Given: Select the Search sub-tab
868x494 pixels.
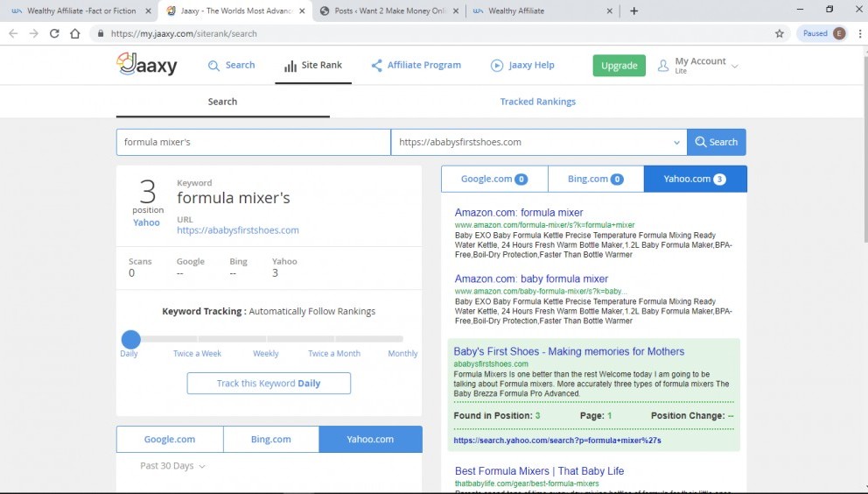Looking at the screenshot, I should pyautogui.click(x=222, y=102).
